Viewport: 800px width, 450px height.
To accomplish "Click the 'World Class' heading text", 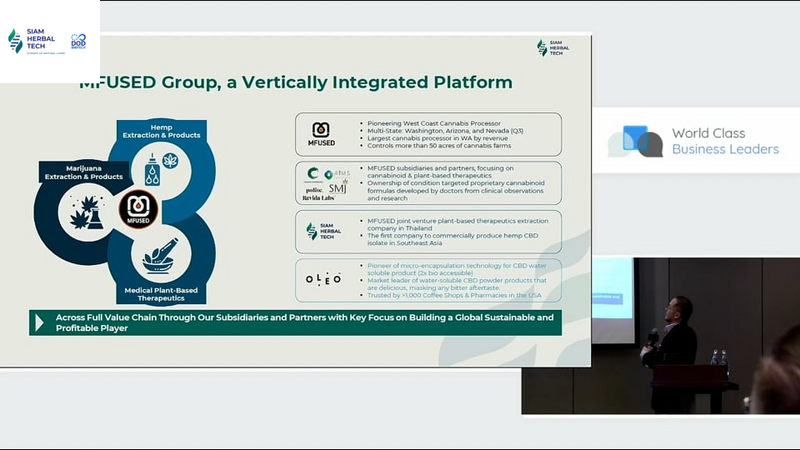I will point(708,133).
